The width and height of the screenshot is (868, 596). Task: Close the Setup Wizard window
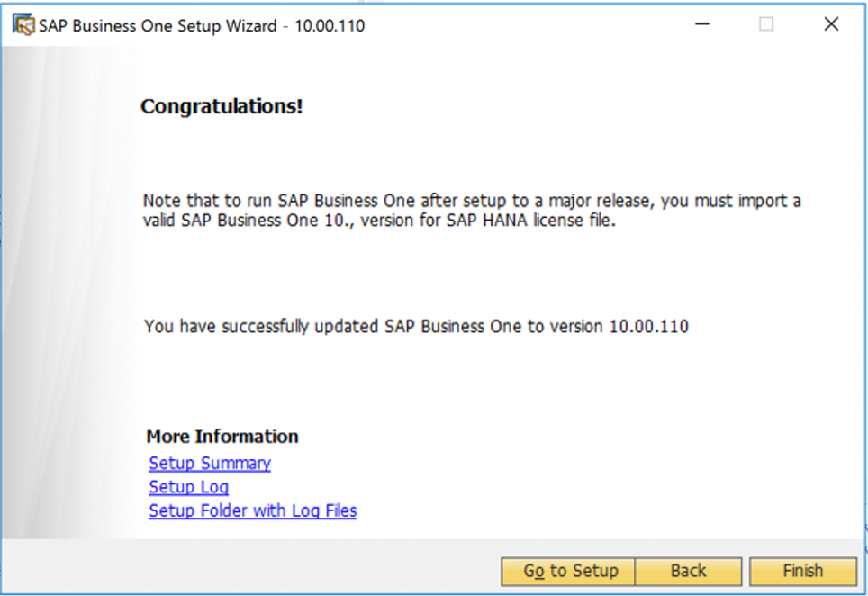point(831,24)
